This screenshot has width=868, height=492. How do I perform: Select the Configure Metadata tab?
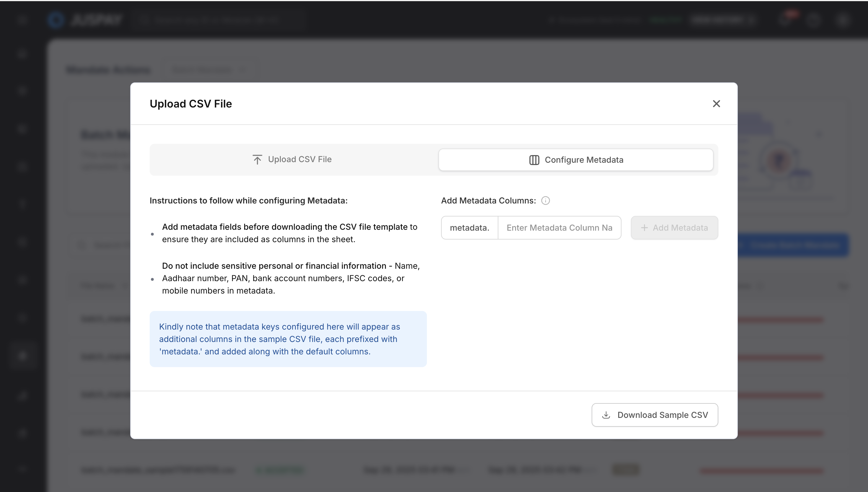575,160
